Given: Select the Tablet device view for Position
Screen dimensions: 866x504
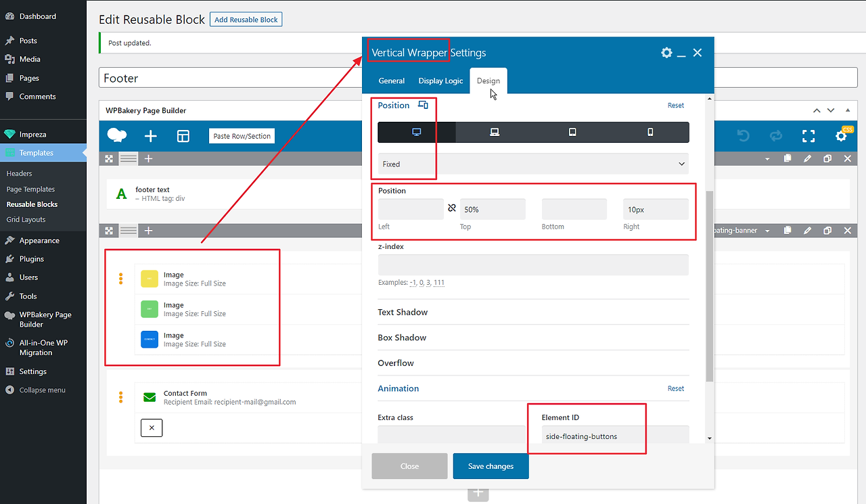Looking at the screenshot, I should (572, 132).
